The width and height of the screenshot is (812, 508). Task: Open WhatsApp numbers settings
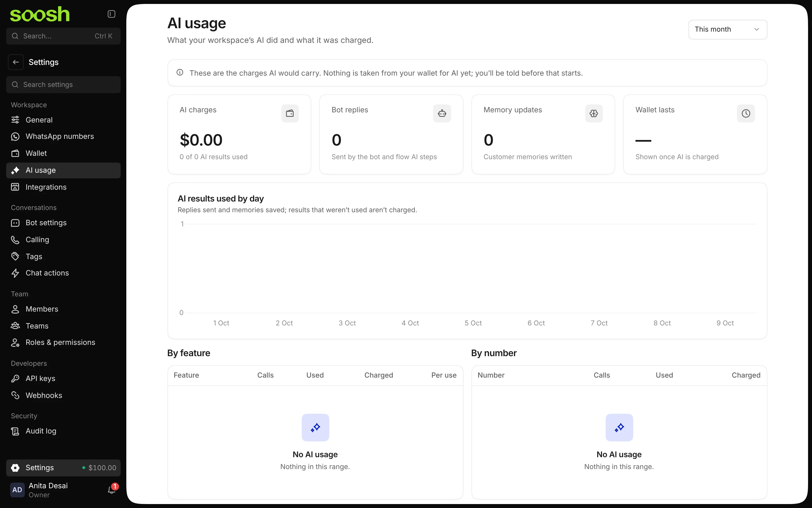coord(63,136)
